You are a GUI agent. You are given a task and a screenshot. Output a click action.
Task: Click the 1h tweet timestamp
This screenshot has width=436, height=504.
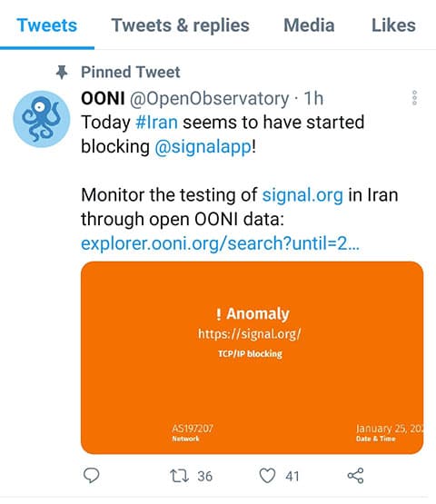(313, 98)
